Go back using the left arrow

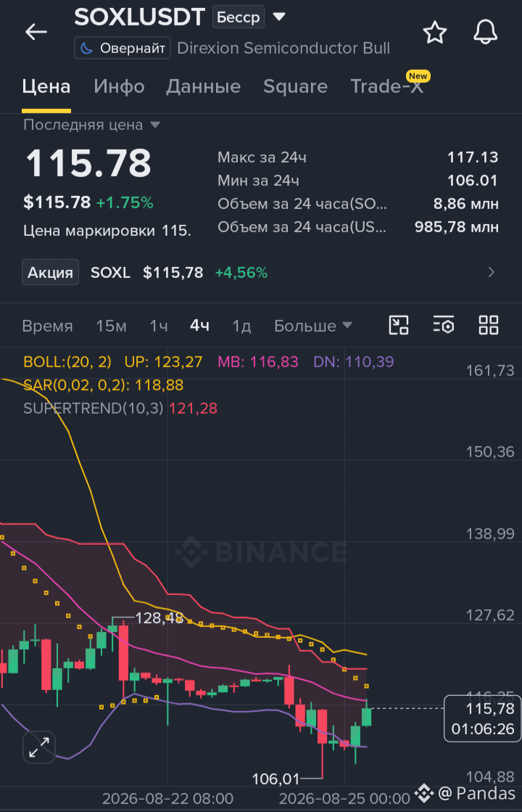tap(36, 32)
